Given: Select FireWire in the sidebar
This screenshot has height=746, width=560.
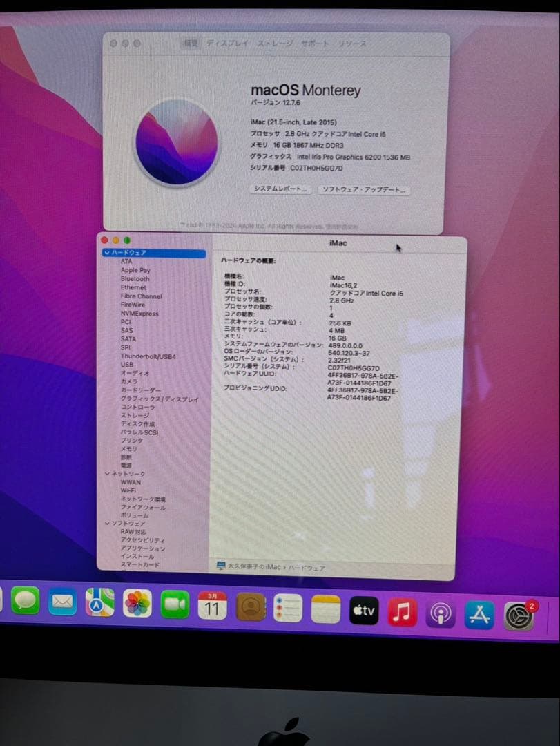Looking at the screenshot, I should (133, 305).
